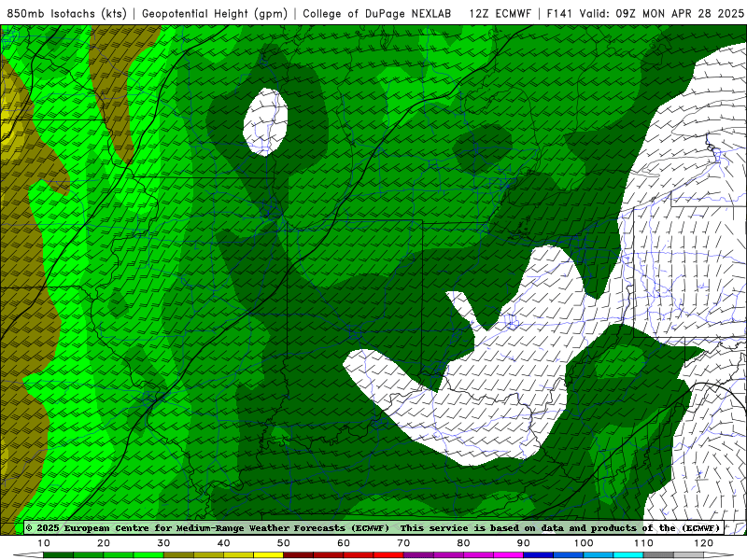Screen dimensions: 747x560
Task: Click the legend value 40
Action: (223, 543)
